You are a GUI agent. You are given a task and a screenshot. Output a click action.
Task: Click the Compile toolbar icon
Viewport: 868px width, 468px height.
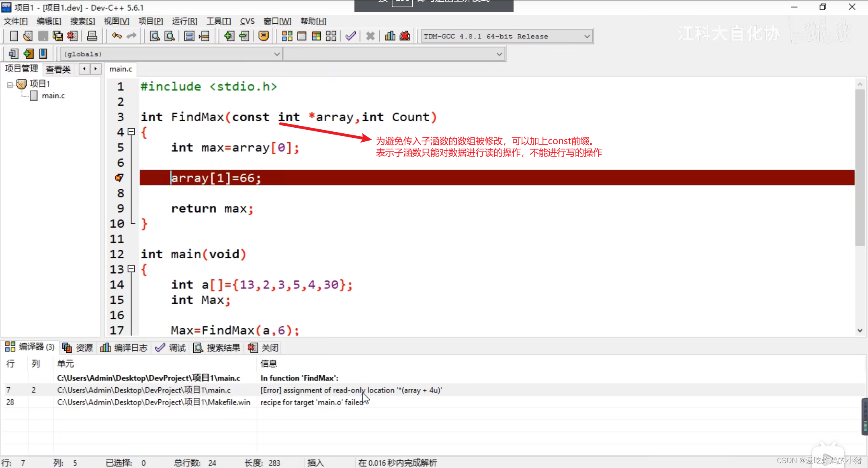(287, 36)
